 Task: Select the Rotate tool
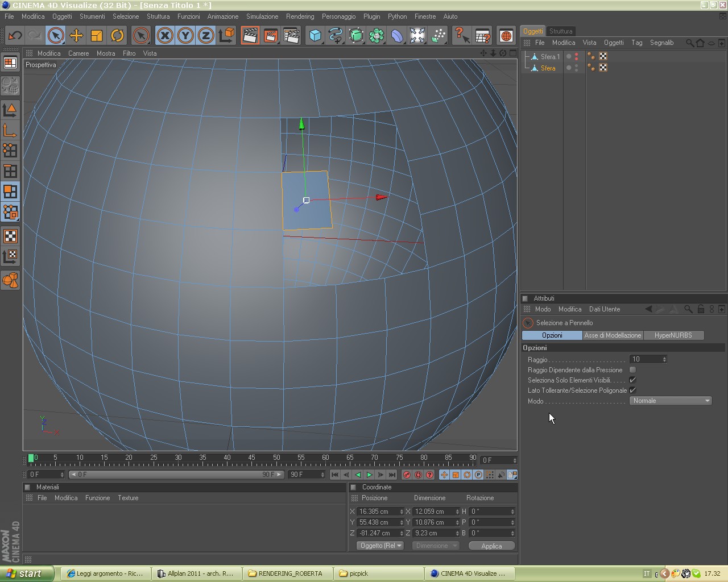tap(117, 36)
